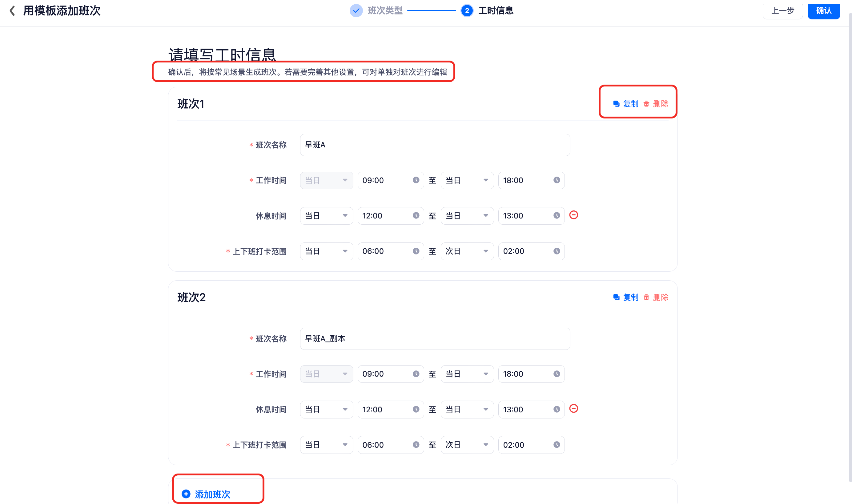Open the clock picker for 班次1 09:00 start time
Viewport: 852px width, 504px height.
pos(416,180)
